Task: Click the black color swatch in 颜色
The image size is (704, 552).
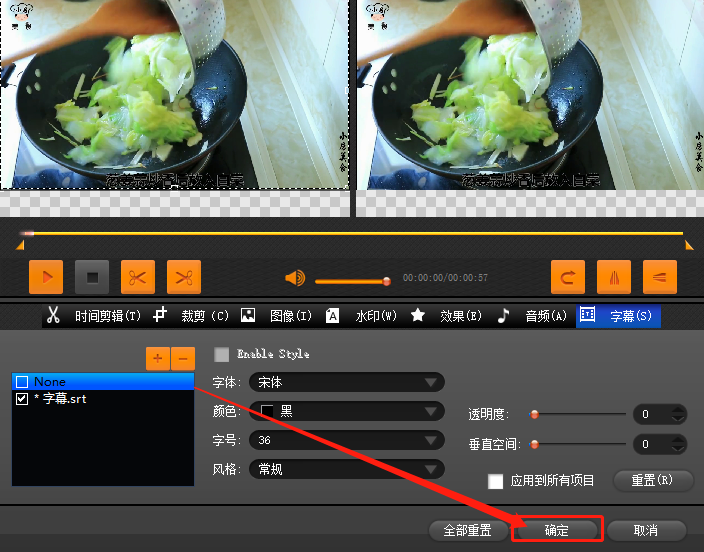Action: coord(267,411)
